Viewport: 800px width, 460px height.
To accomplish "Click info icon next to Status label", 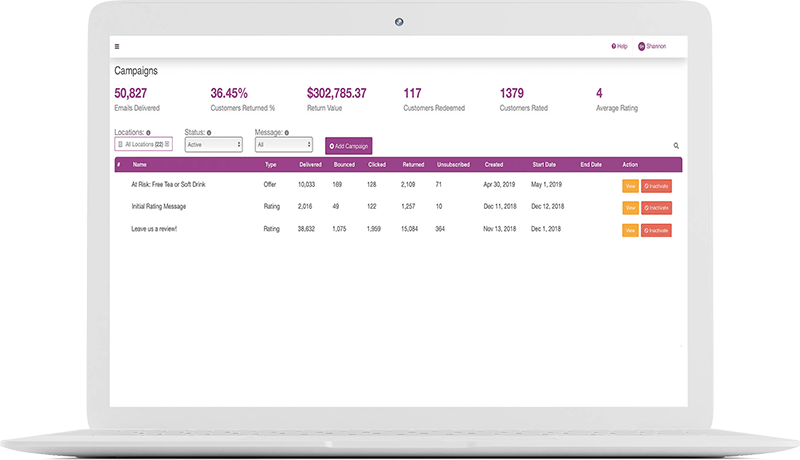I will pos(208,132).
